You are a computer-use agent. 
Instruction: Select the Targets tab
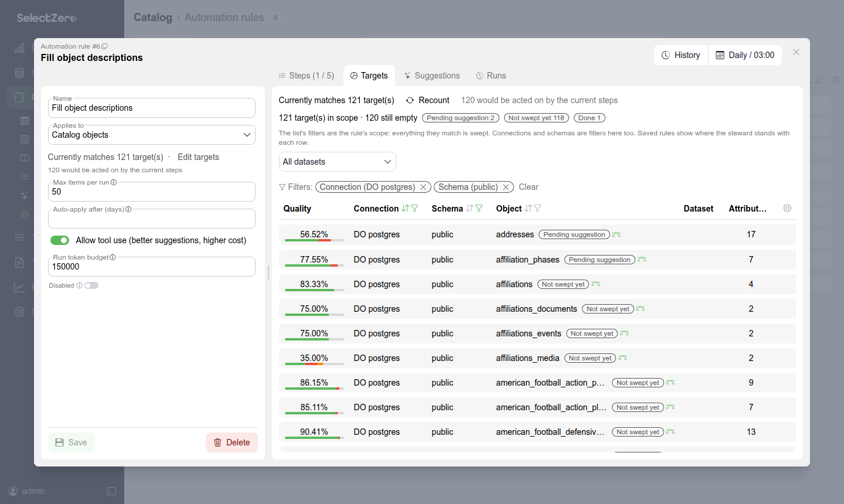(x=369, y=76)
